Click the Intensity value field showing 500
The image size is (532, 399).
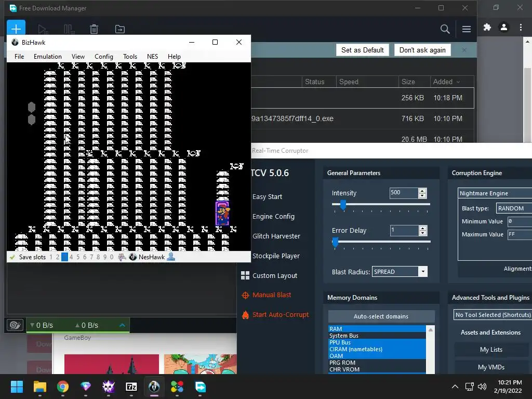pos(404,193)
